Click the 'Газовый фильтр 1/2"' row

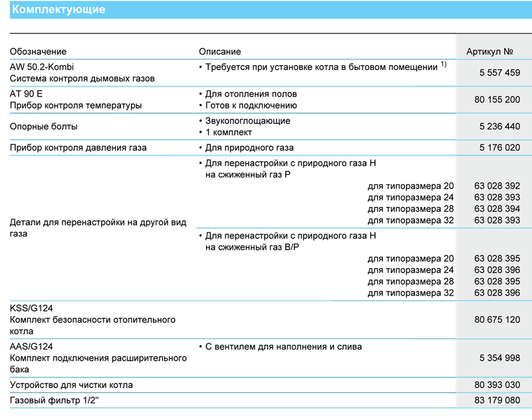[55, 400]
